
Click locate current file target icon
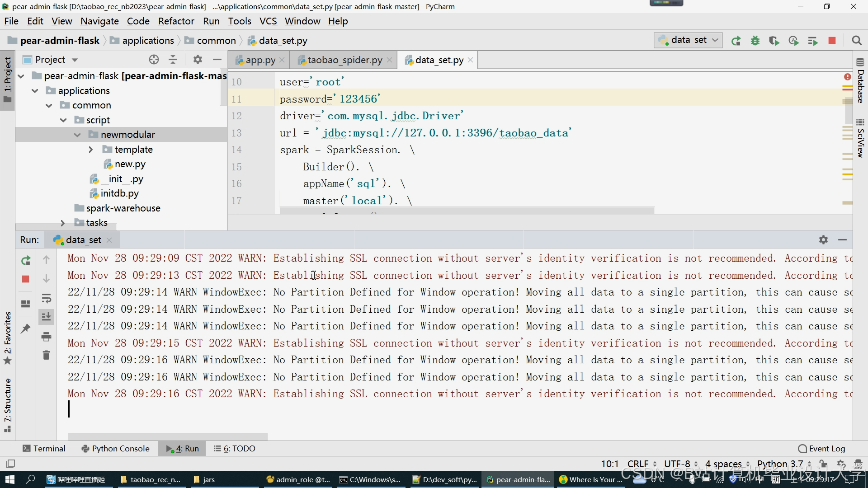[154, 60]
